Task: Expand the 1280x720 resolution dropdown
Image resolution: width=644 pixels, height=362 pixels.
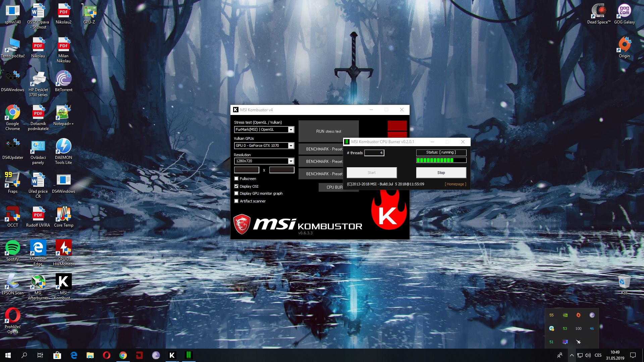Action: coord(291,161)
